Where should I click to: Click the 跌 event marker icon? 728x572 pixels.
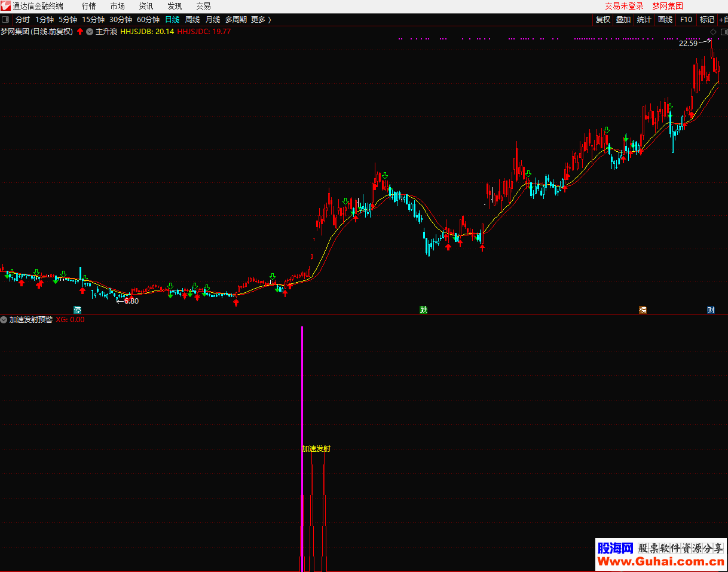point(423,310)
